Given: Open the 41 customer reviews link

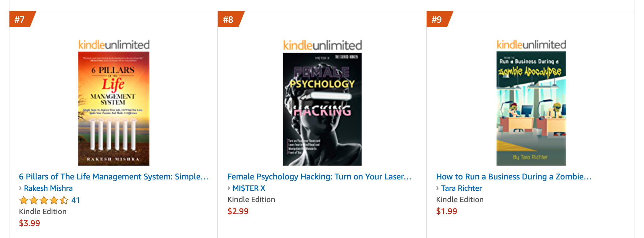Looking at the screenshot, I should 76,200.
